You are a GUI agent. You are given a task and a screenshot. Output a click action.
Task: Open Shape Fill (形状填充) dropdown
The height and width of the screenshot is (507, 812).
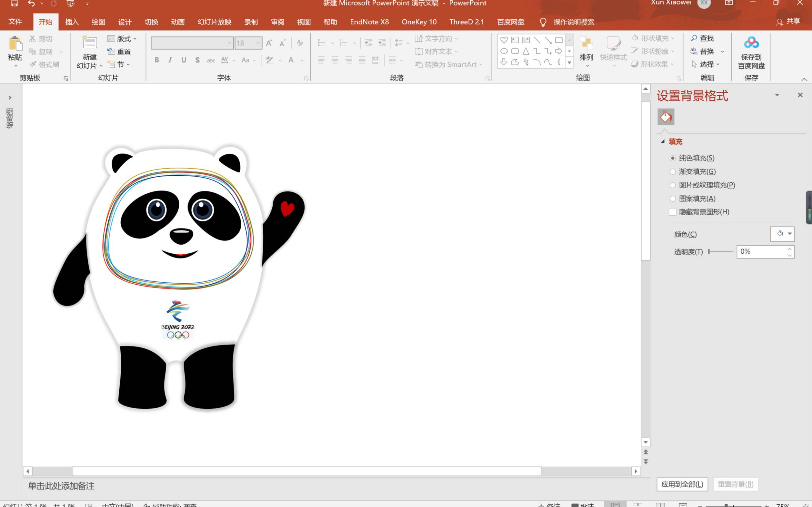click(653, 38)
